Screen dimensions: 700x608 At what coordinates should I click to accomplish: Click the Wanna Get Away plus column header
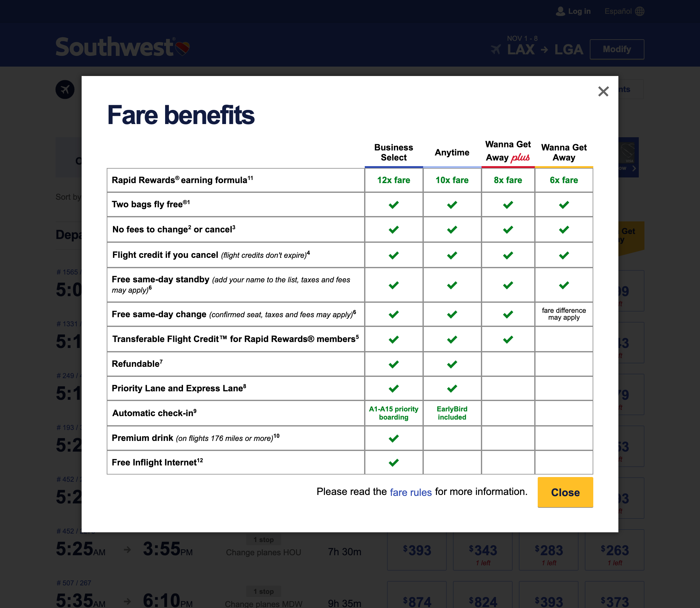[507, 151]
